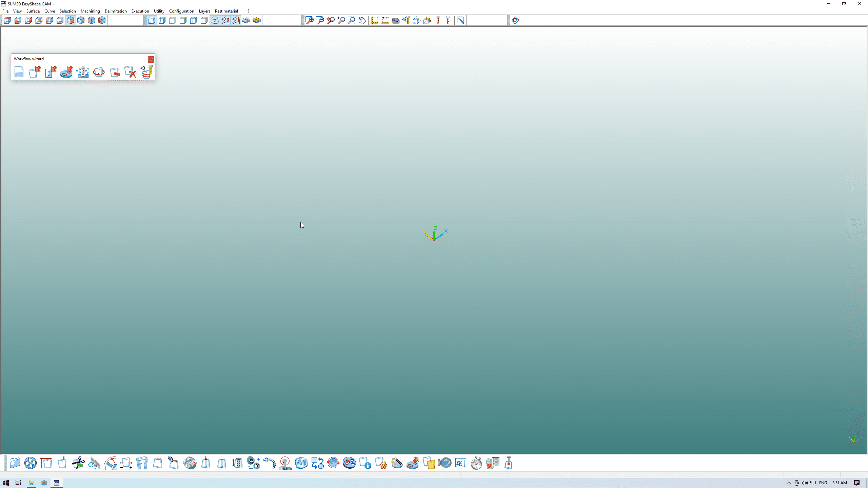Click the zoom in magnifier toolbar icon

pos(309,20)
